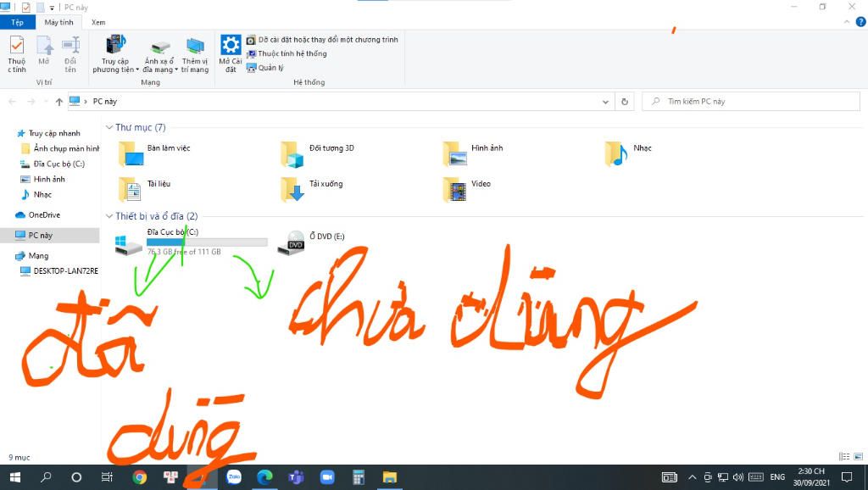Viewport: 868px width, 490px height.
Task: Open Microsoft Edge from taskbar
Action: coord(264,477)
